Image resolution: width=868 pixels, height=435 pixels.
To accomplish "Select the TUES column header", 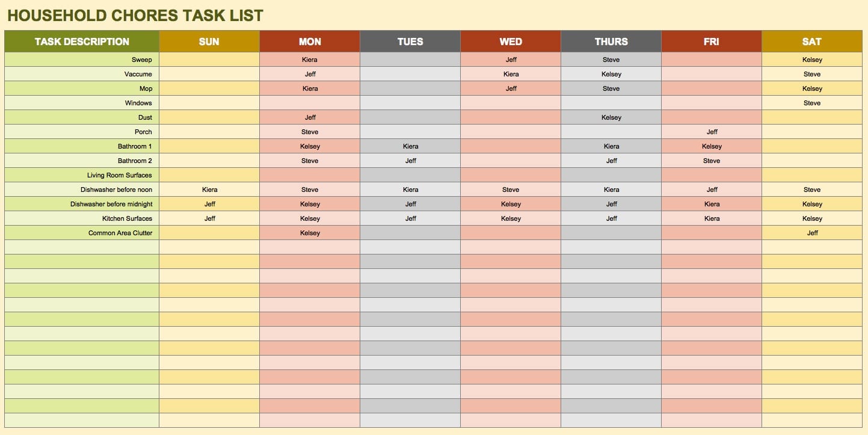I will click(x=410, y=42).
